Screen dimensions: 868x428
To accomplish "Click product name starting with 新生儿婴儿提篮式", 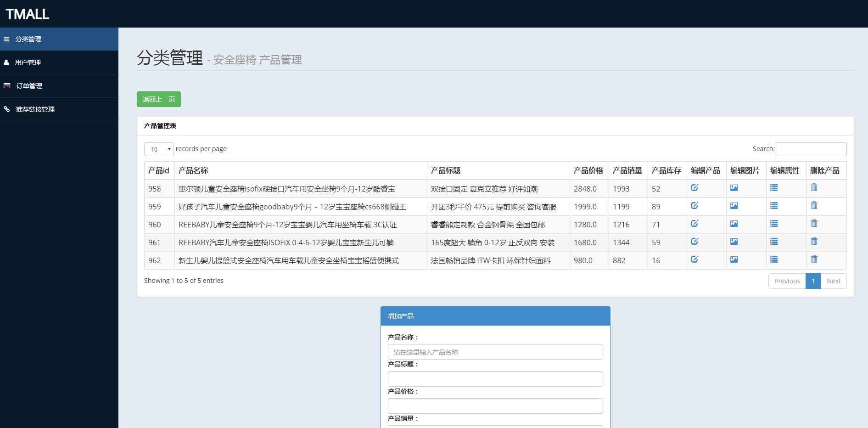I will coord(289,260).
